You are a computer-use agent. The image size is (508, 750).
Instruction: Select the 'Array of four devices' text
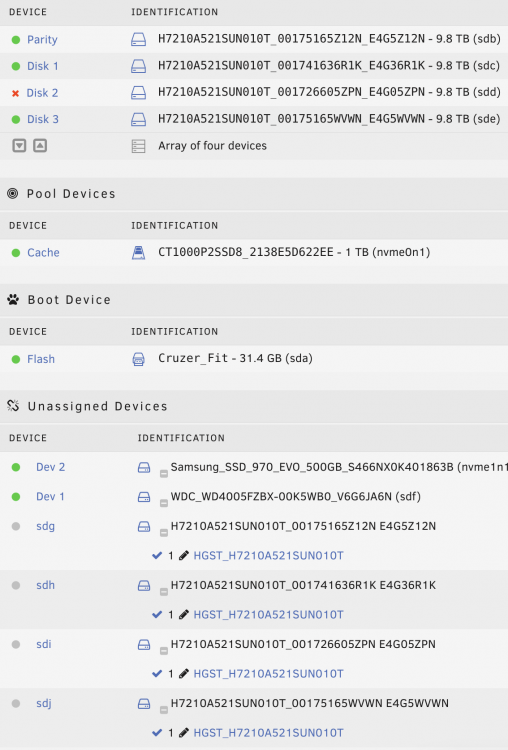[x=212, y=146]
